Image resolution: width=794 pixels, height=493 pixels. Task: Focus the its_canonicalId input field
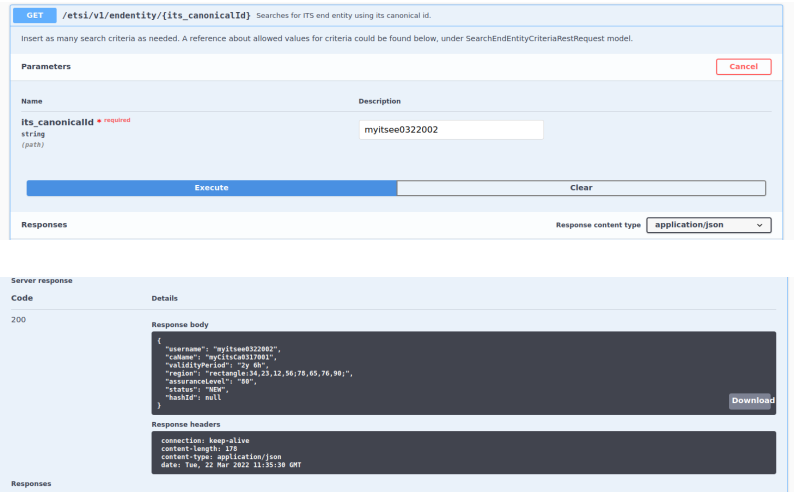click(451, 130)
